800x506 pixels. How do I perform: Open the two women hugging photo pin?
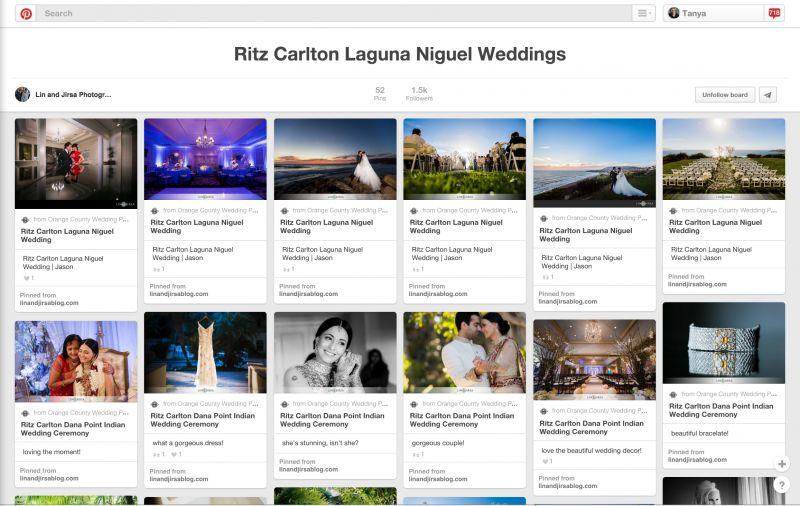[x=76, y=361]
